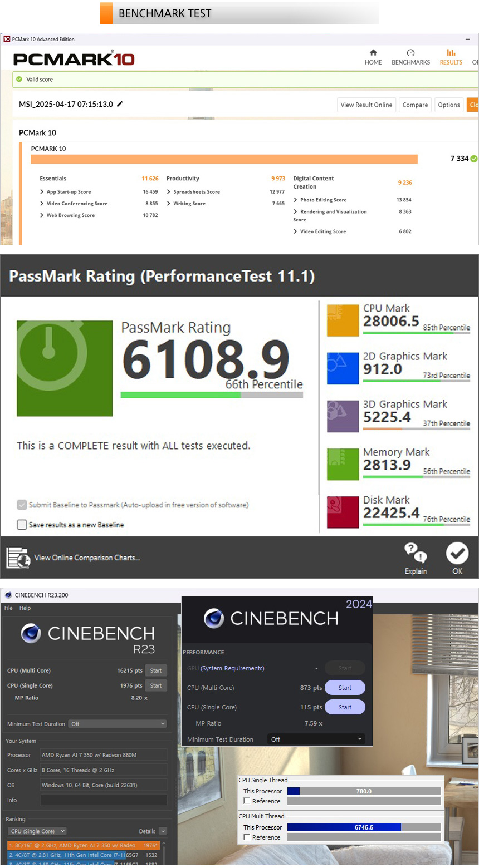The height and width of the screenshot is (868, 479).
Task: Click the Explain question mark icon
Action: tap(416, 553)
